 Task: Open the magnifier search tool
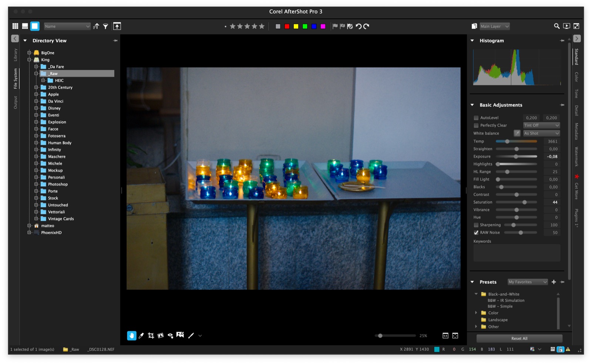[x=556, y=26]
